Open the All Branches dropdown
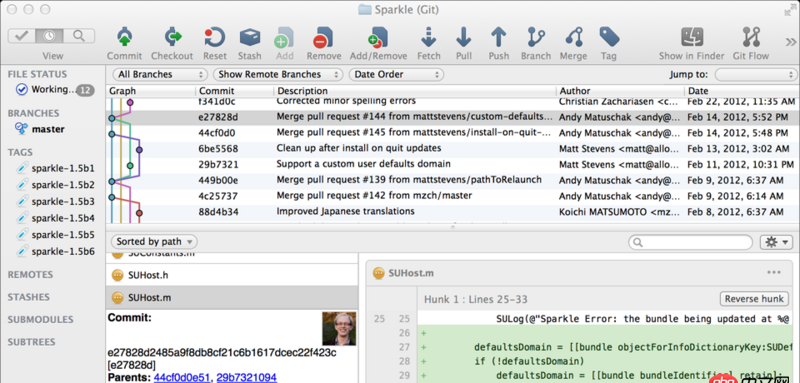The image size is (800, 383). pos(160,74)
